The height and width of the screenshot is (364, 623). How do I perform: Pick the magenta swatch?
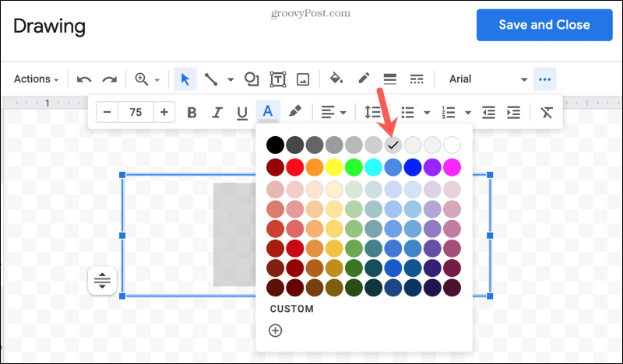(x=452, y=167)
